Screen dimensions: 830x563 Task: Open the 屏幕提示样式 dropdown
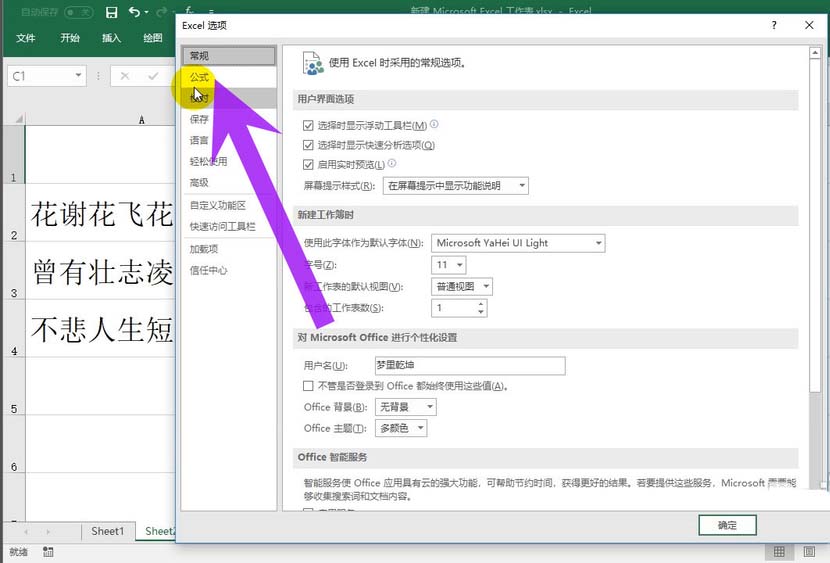[455, 186]
